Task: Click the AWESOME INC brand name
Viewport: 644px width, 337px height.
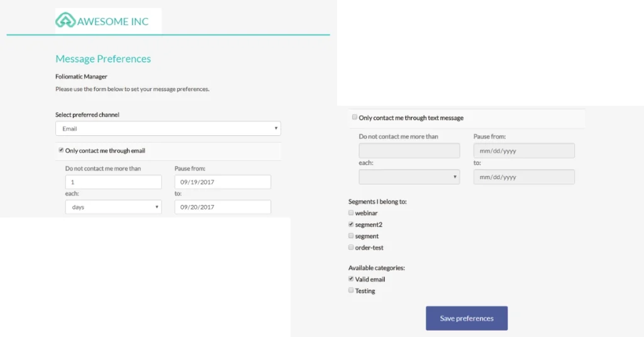Action: coord(113,21)
